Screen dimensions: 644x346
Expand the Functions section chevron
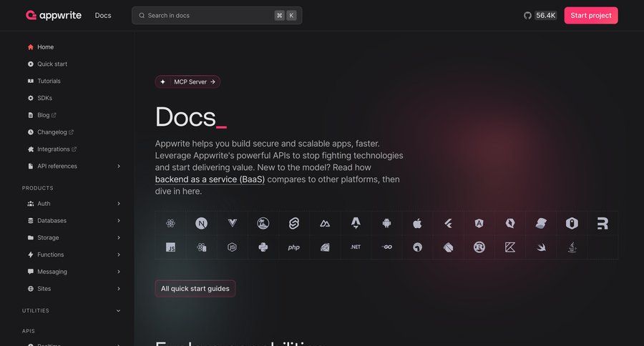click(x=119, y=254)
